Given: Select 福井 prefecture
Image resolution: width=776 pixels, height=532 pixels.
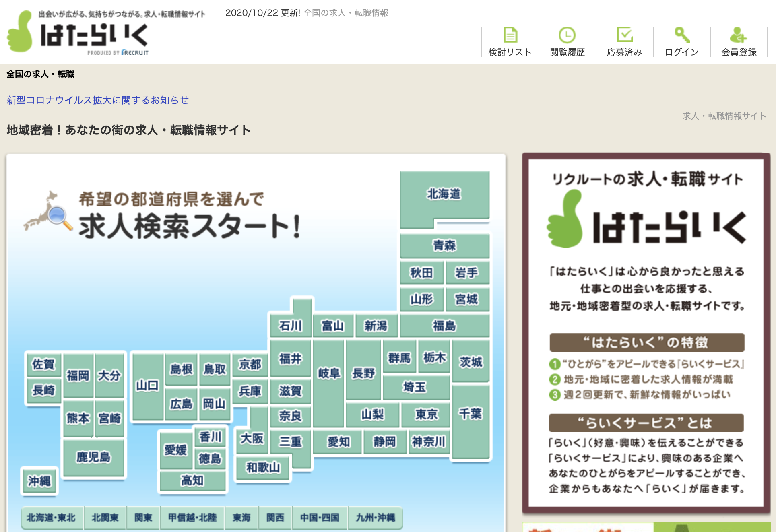Looking at the screenshot, I should pyautogui.click(x=290, y=359).
